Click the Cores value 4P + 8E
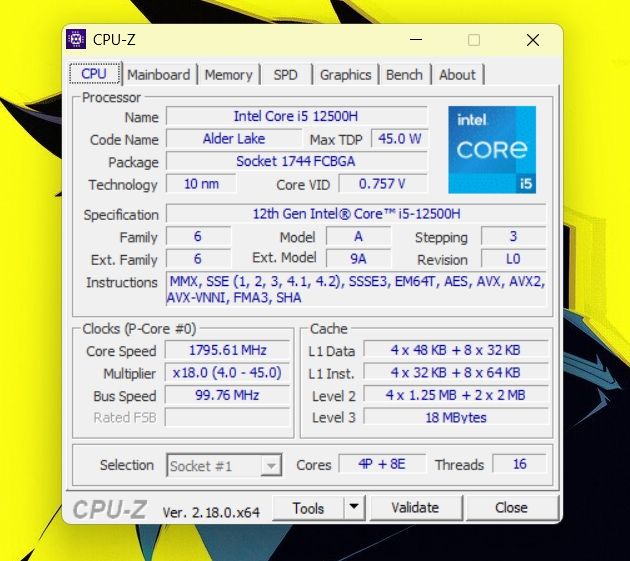This screenshot has height=561, width=630. (x=382, y=464)
